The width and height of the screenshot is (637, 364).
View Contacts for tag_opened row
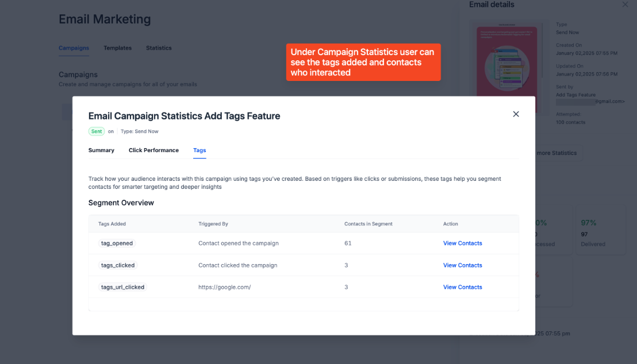(x=462, y=243)
